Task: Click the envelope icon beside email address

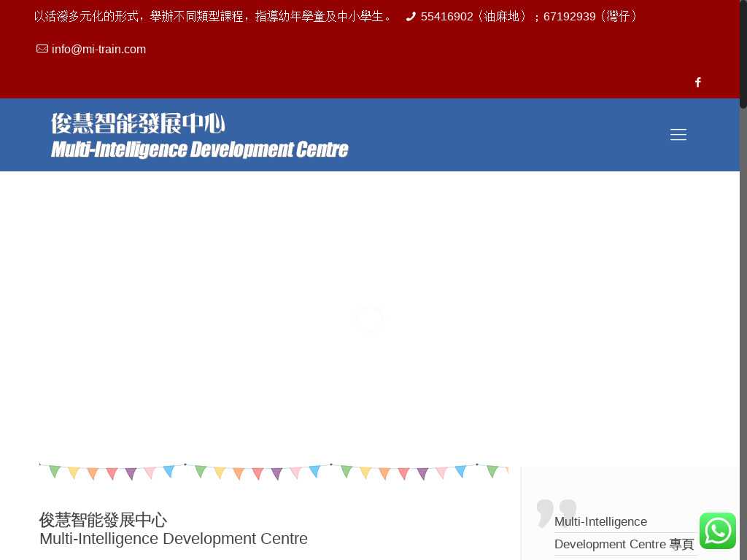Action: coord(42,49)
